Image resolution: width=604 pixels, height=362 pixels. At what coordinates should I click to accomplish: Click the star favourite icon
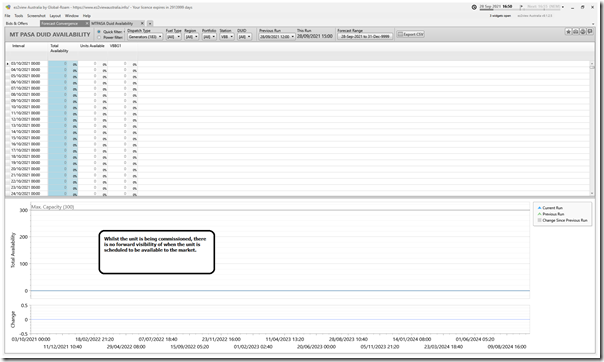coord(568,32)
